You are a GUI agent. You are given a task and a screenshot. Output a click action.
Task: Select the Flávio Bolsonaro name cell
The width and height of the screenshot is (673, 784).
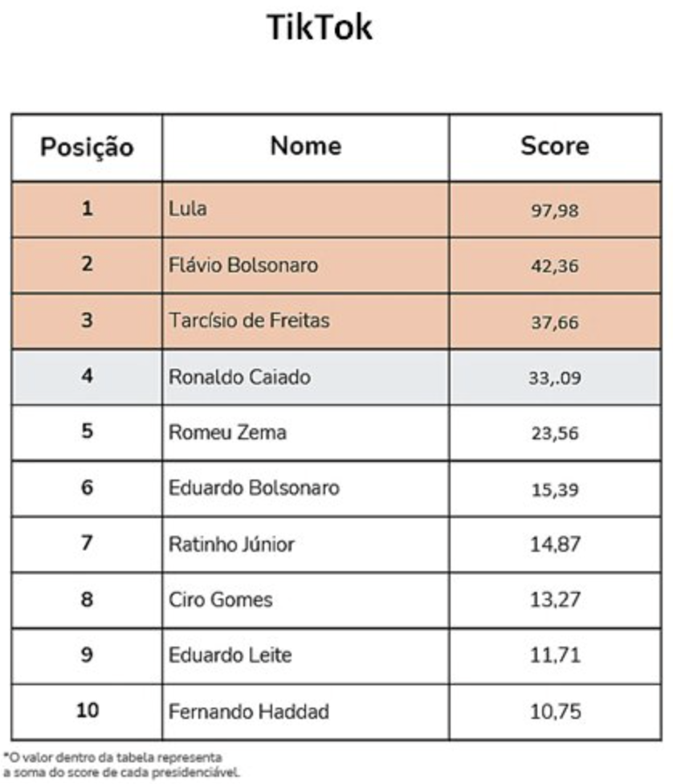pyautogui.click(x=243, y=265)
